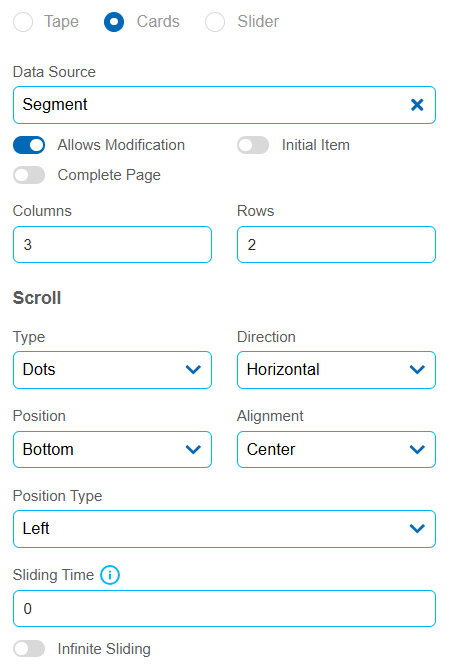The height and width of the screenshot is (665, 450).
Task: Disable the Allows Modification toggle
Action: tap(29, 145)
